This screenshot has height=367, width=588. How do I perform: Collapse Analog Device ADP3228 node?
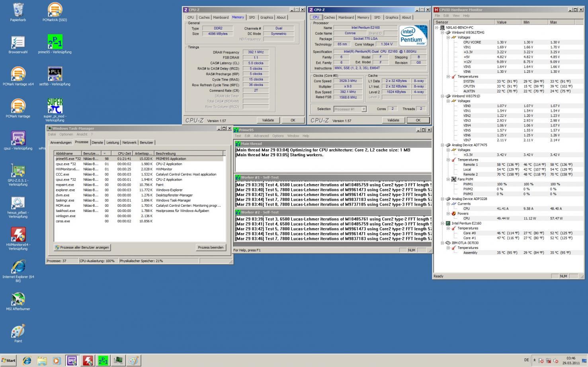443,199
